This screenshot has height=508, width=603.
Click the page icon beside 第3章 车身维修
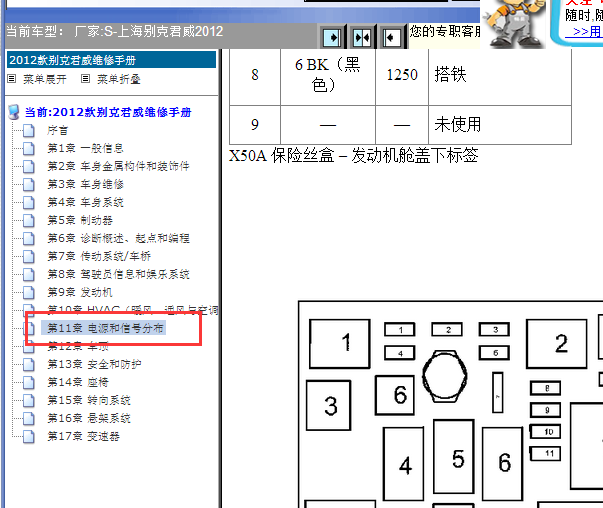point(28,185)
